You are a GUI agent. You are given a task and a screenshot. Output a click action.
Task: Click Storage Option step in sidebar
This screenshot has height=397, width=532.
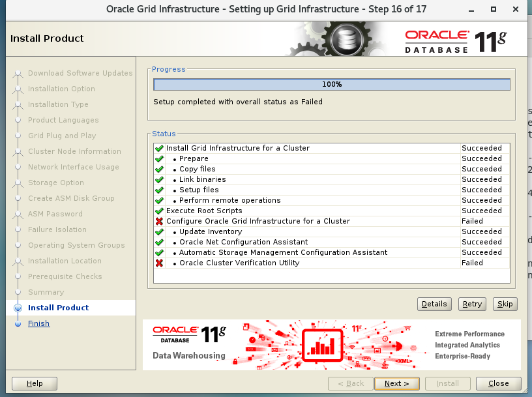coord(55,183)
